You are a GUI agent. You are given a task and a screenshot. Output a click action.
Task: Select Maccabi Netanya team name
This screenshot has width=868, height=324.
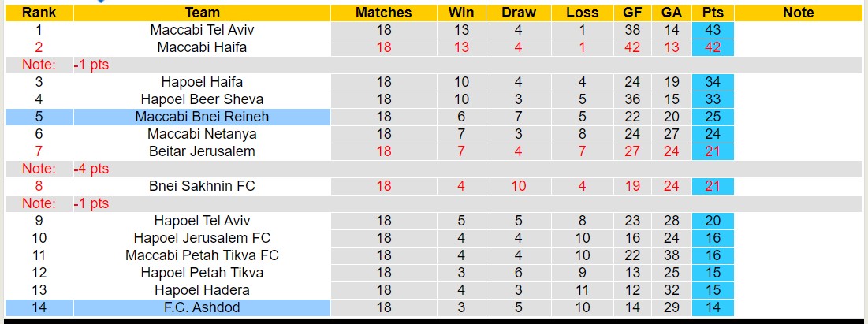pyautogui.click(x=202, y=134)
